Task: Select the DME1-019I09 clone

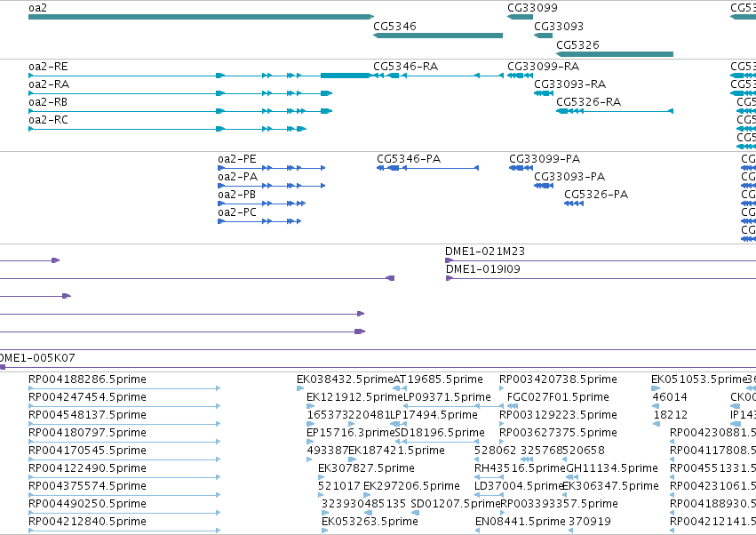Action: 601,278
